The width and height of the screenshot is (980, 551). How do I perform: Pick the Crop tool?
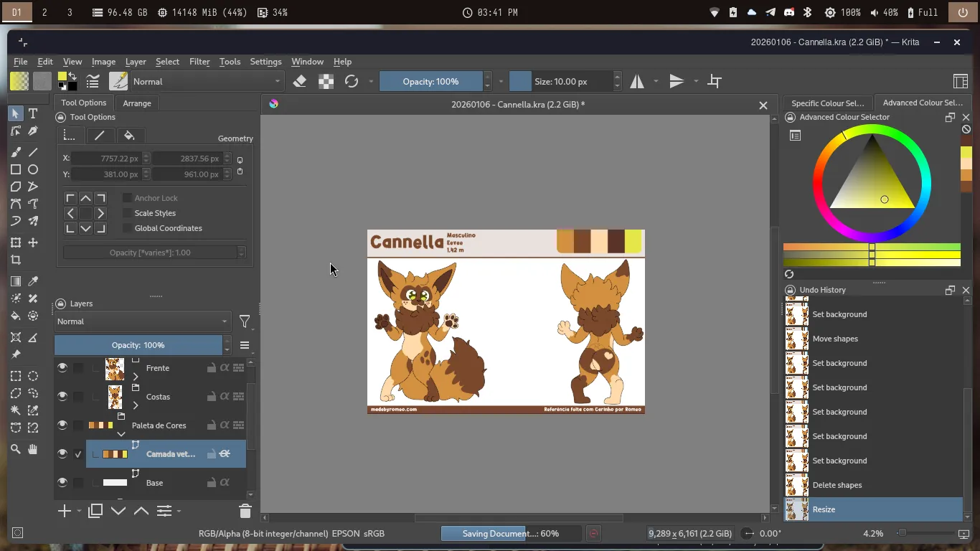click(16, 260)
